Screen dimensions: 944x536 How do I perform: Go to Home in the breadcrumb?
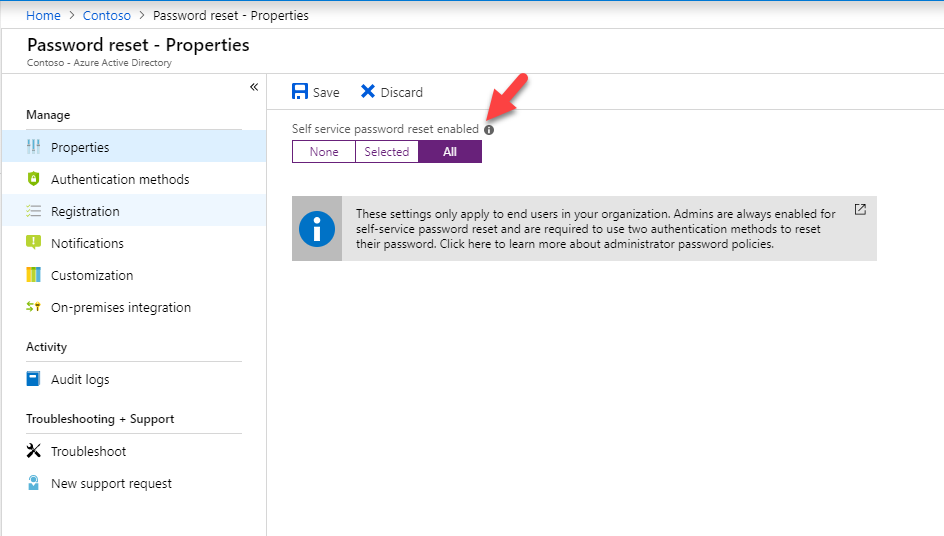43,16
